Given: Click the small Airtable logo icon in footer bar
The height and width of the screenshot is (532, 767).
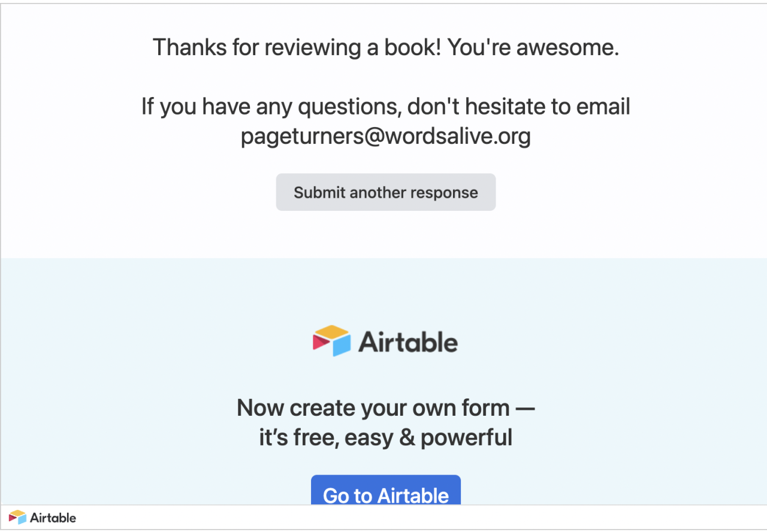Looking at the screenshot, I should pos(18,518).
